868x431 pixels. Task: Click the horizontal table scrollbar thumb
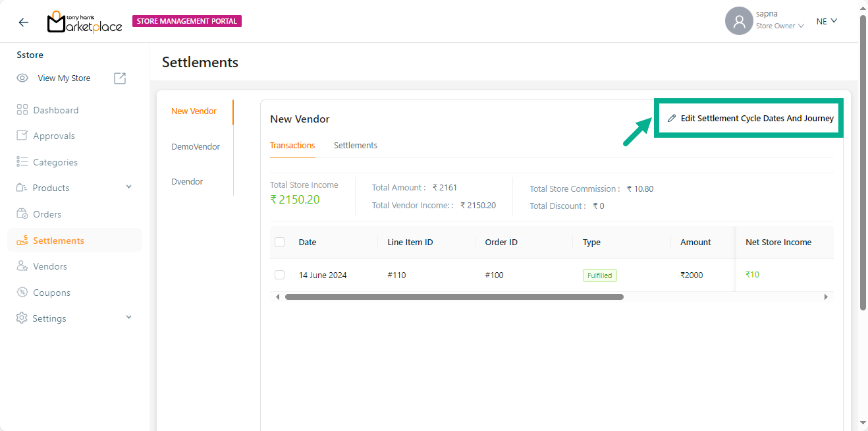coord(454,297)
